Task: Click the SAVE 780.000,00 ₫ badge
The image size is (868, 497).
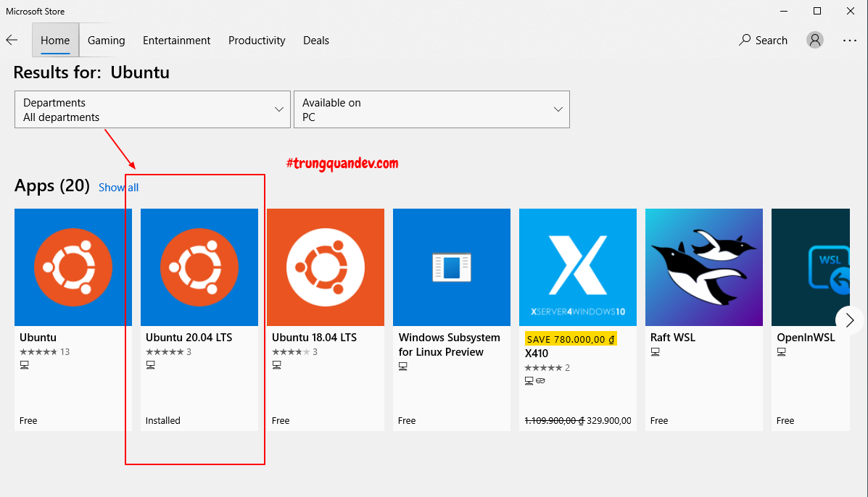Action: click(571, 339)
